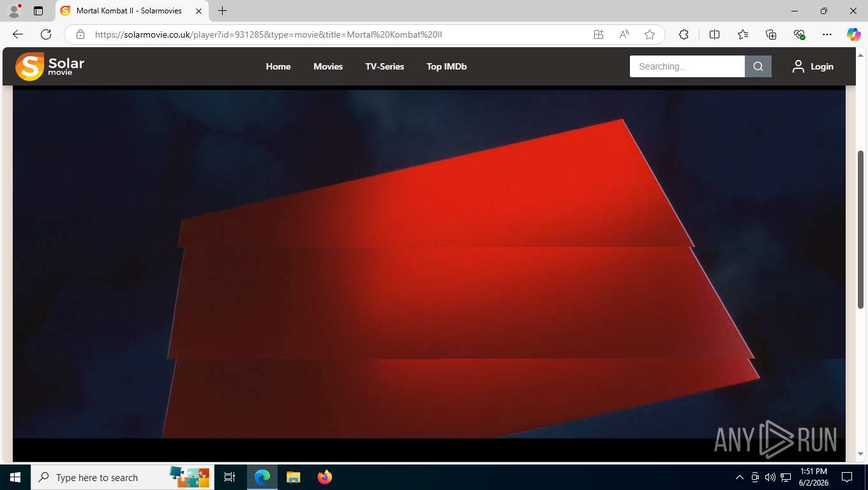The width and height of the screenshot is (868, 490).
Task: Click the scrollbar down arrow
Action: click(x=860, y=454)
